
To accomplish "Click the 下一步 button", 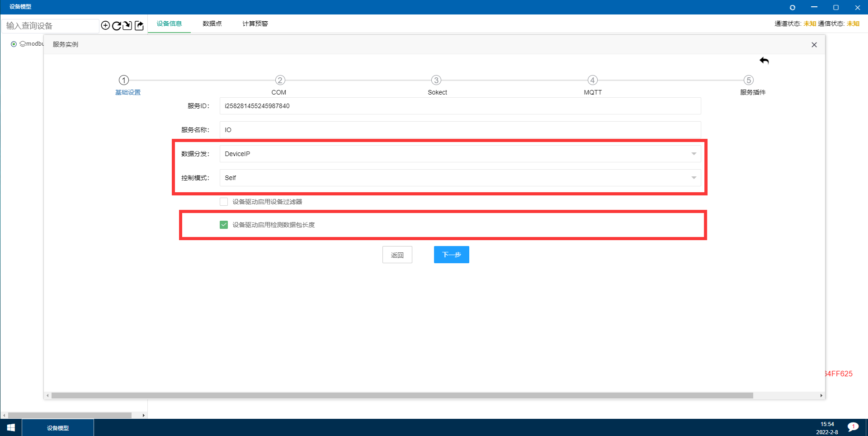I will tap(452, 255).
